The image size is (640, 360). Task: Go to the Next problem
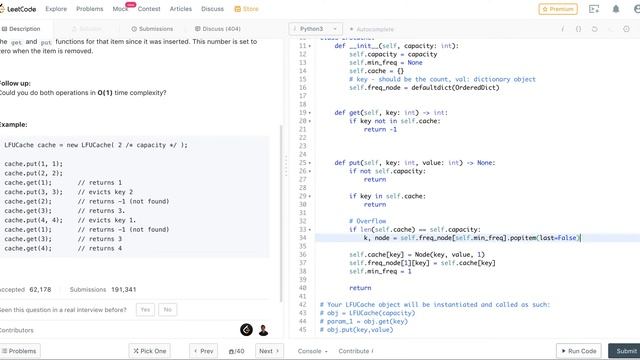pyautogui.click(x=269, y=351)
